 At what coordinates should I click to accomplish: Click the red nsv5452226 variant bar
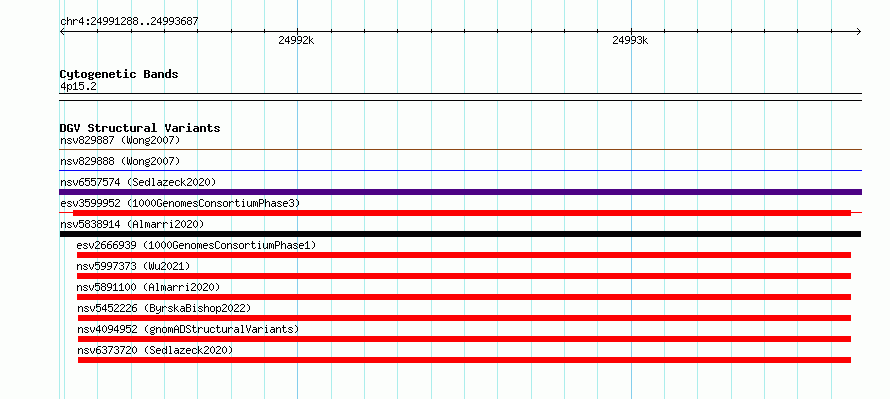coord(464,318)
